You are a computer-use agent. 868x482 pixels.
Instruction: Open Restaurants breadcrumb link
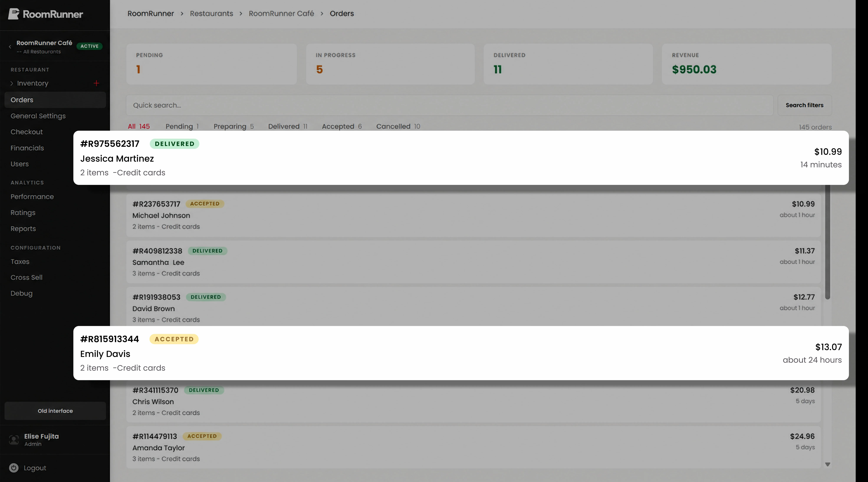[211, 13]
